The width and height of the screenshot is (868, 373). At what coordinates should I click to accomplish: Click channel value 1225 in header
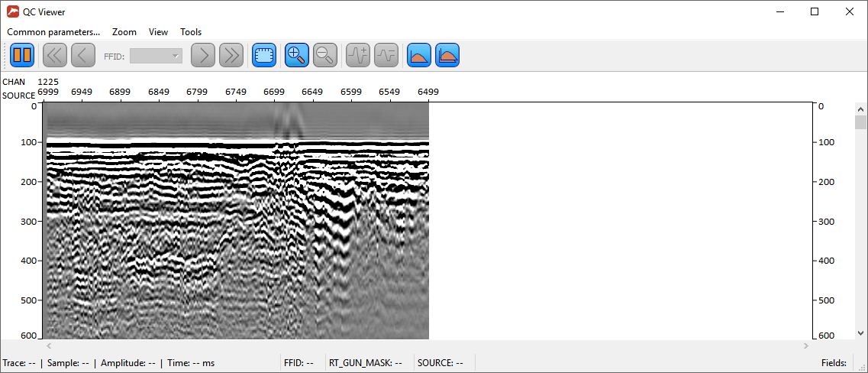(47, 82)
